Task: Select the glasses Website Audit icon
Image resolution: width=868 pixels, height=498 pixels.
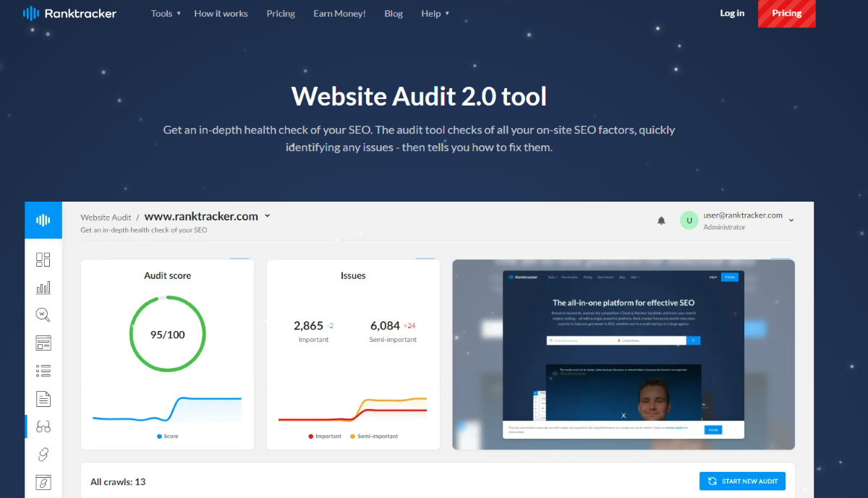Action: (43, 426)
